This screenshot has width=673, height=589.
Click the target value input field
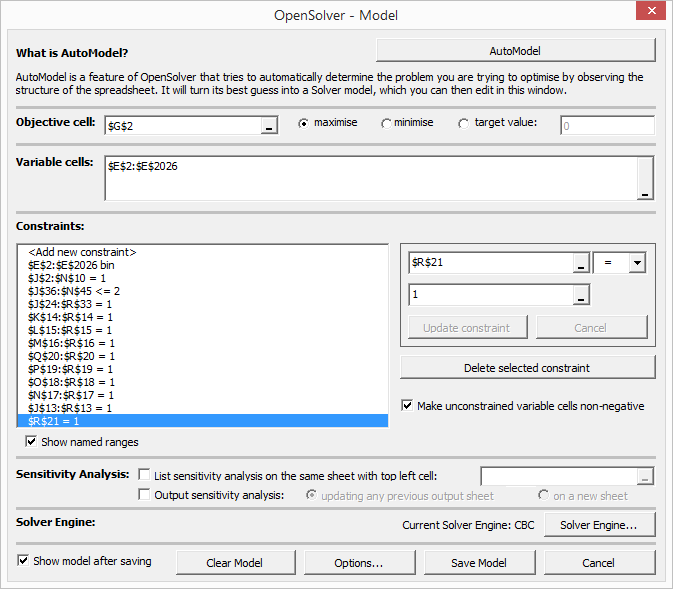tap(607, 126)
